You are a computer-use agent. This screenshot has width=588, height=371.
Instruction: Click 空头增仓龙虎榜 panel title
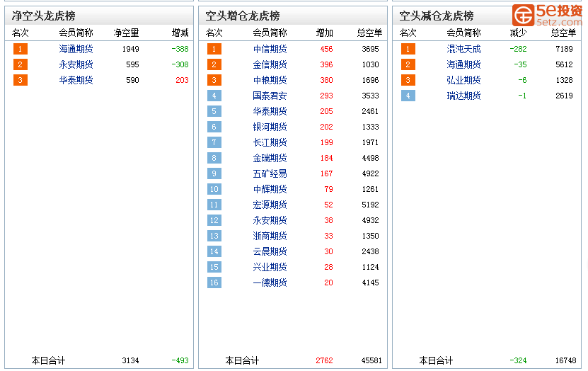(x=243, y=16)
